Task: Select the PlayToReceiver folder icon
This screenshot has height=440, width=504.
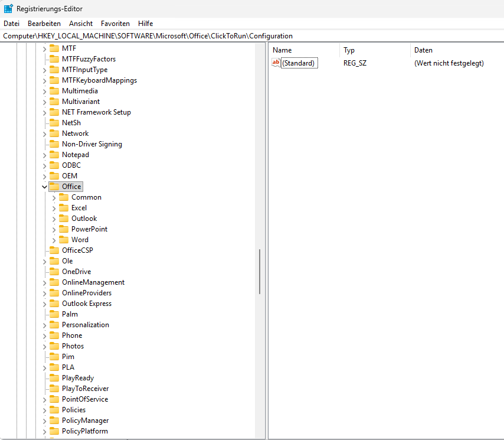Action: click(x=54, y=388)
